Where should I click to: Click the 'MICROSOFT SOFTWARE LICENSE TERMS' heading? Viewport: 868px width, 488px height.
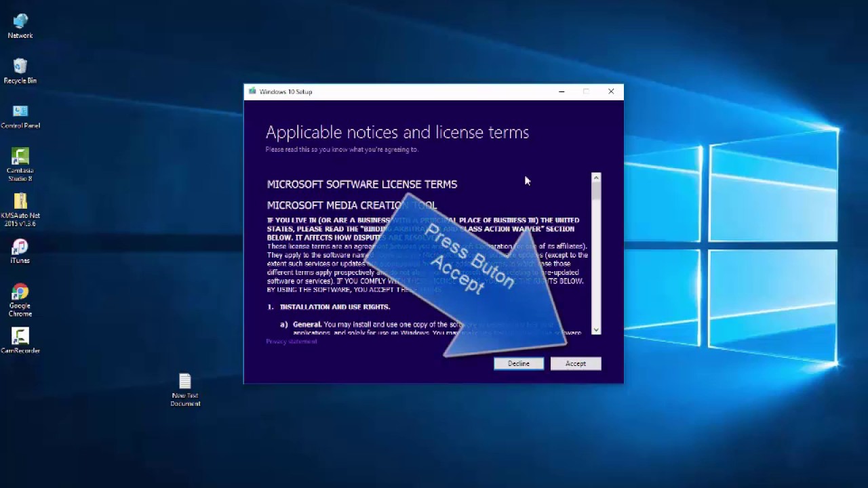pos(362,184)
